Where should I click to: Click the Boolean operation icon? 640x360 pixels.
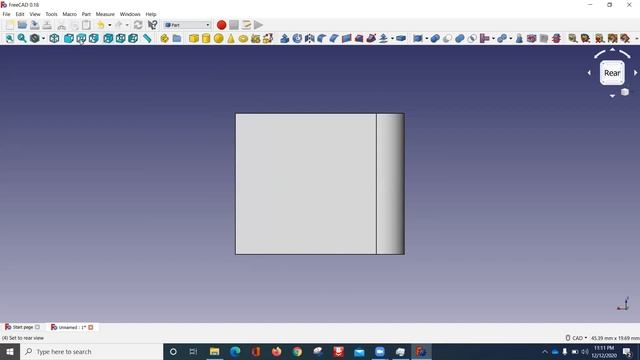point(435,38)
